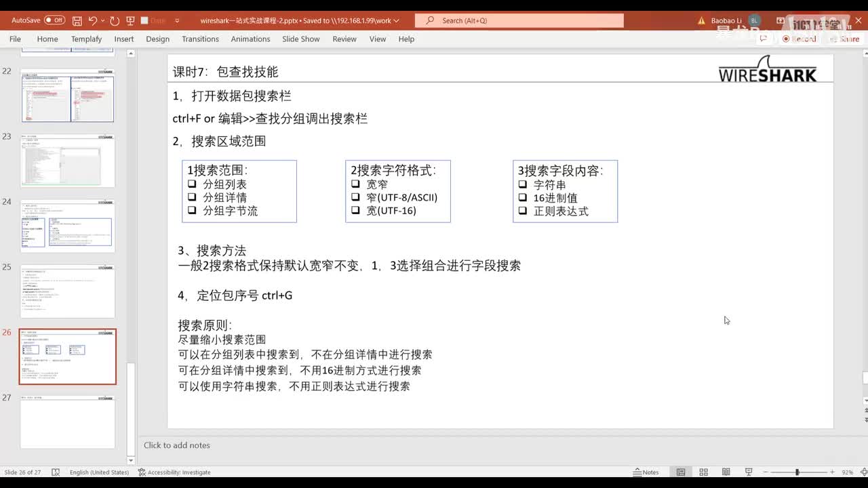Undo the last action
The width and height of the screenshot is (868, 488).
[93, 21]
